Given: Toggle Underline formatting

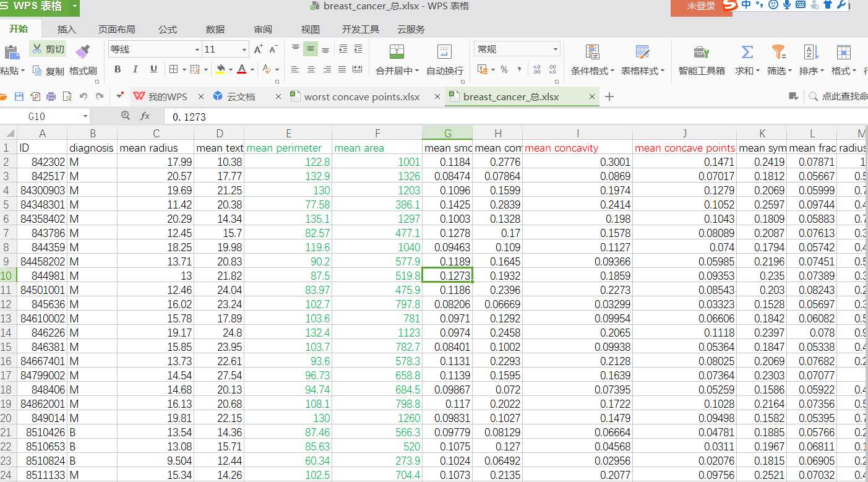Looking at the screenshot, I should pyautogui.click(x=153, y=69).
